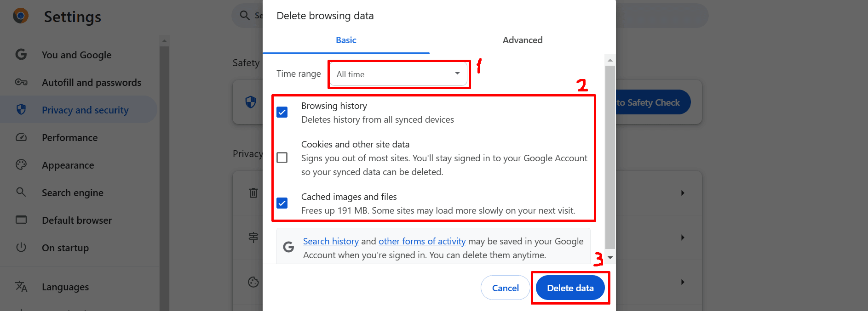Switch to the Advanced tab
Image resolution: width=868 pixels, height=311 pixels.
(523, 40)
